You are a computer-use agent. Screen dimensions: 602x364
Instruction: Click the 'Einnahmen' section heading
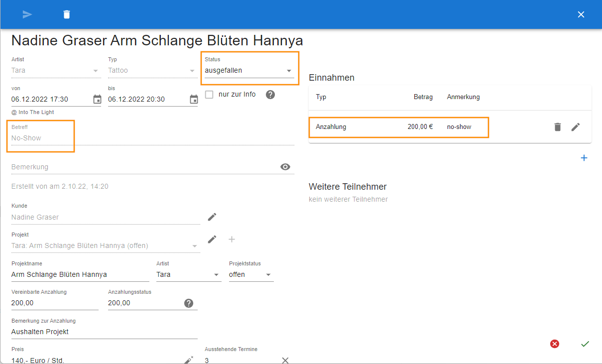click(x=332, y=78)
